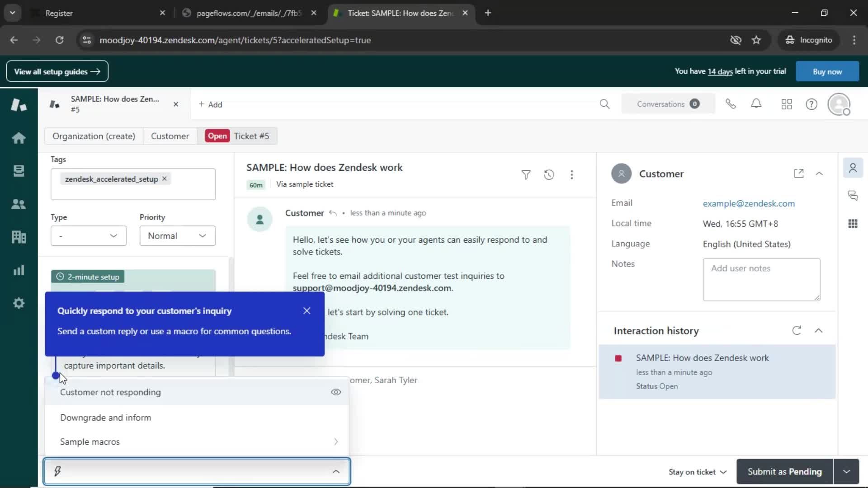Click the 2-minute setup badge
The width and height of the screenshot is (868, 488).
(88, 277)
